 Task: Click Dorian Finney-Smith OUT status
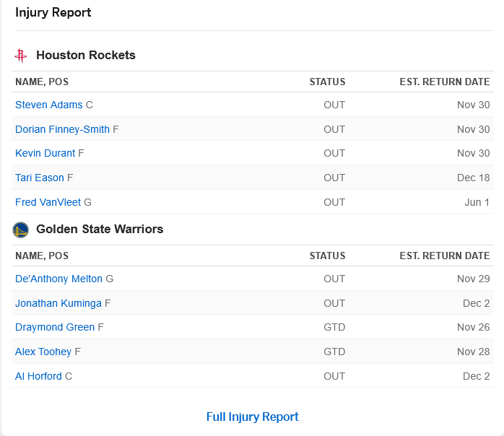coord(334,129)
